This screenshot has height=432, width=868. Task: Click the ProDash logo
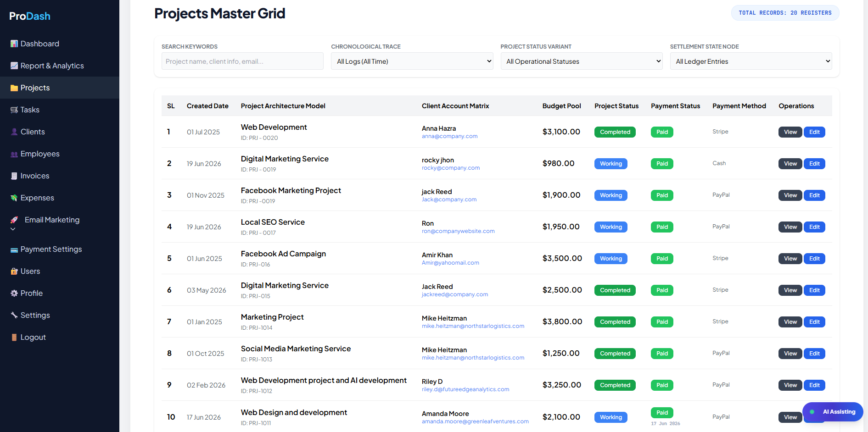pyautogui.click(x=30, y=16)
